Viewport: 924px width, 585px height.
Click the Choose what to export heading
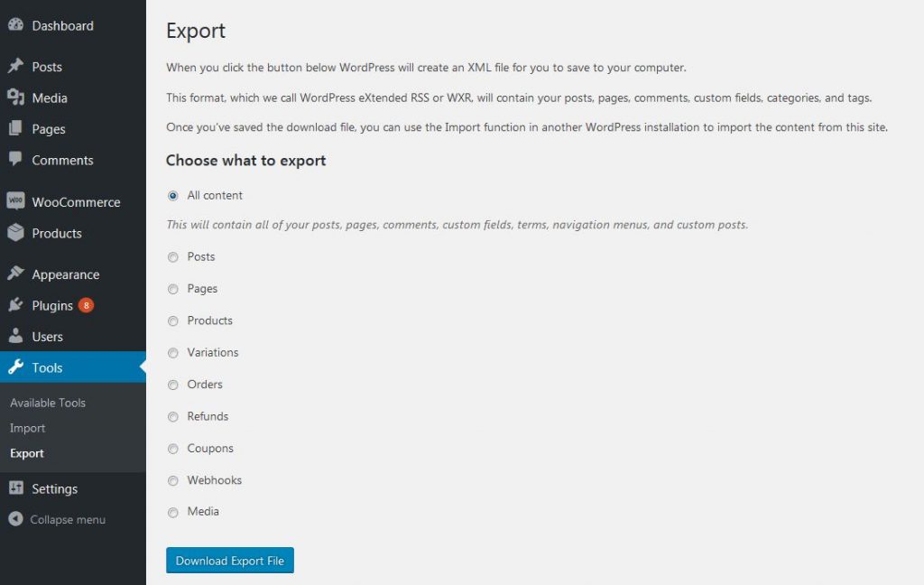245,161
